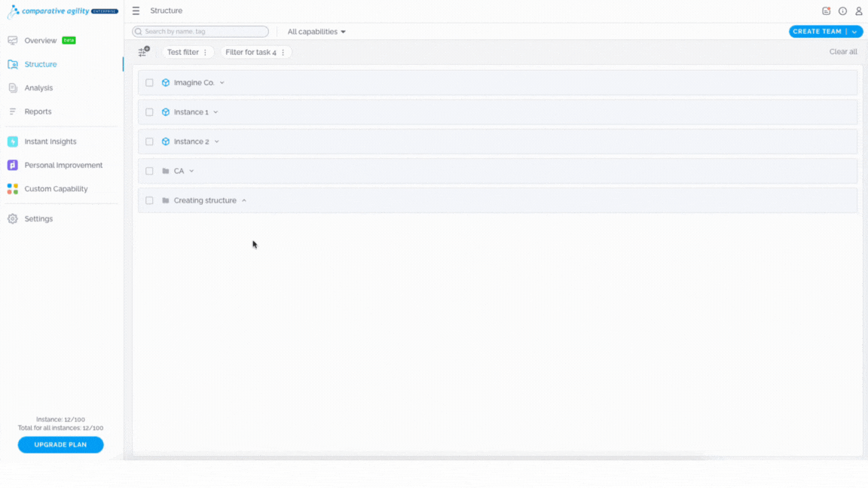The width and height of the screenshot is (868, 488).
Task: Open the All capabilities dropdown
Action: pyautogui.click(x=316, y=32)
